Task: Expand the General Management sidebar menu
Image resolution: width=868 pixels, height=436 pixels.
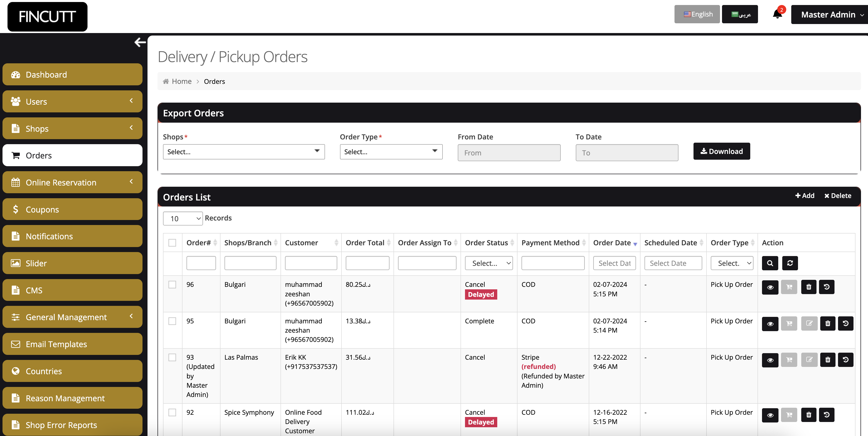Action: tap(72, 317)
